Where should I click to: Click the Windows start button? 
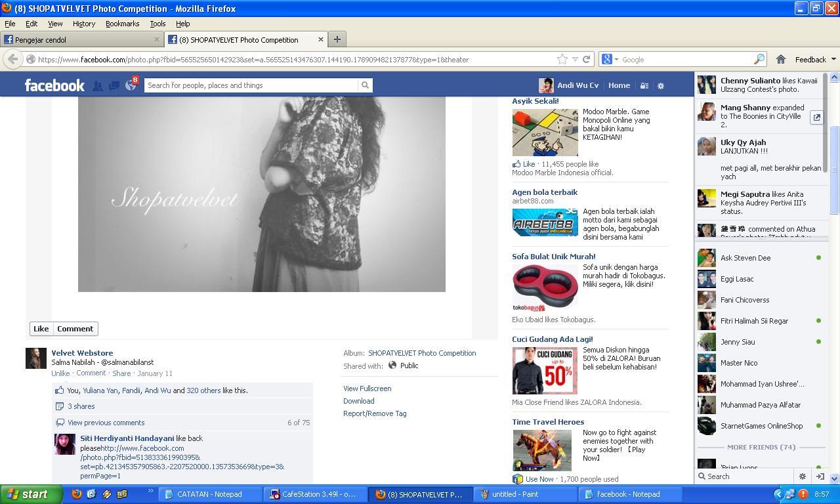click(31, 494)
